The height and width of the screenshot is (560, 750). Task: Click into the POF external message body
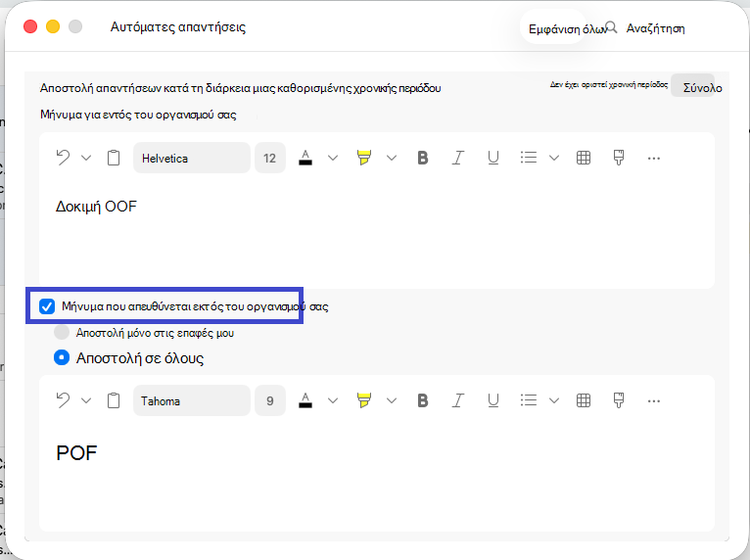coord(376,478)
